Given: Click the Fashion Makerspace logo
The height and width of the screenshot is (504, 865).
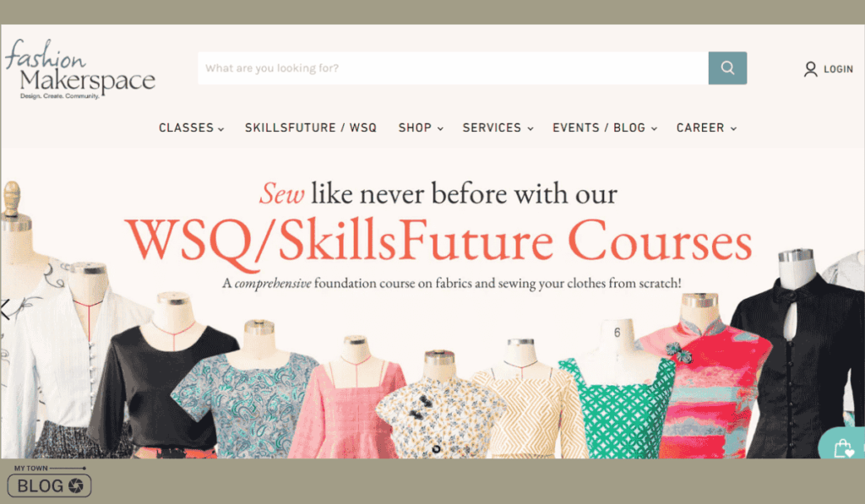Looking at the screenshot, I should tap(80, 69).
